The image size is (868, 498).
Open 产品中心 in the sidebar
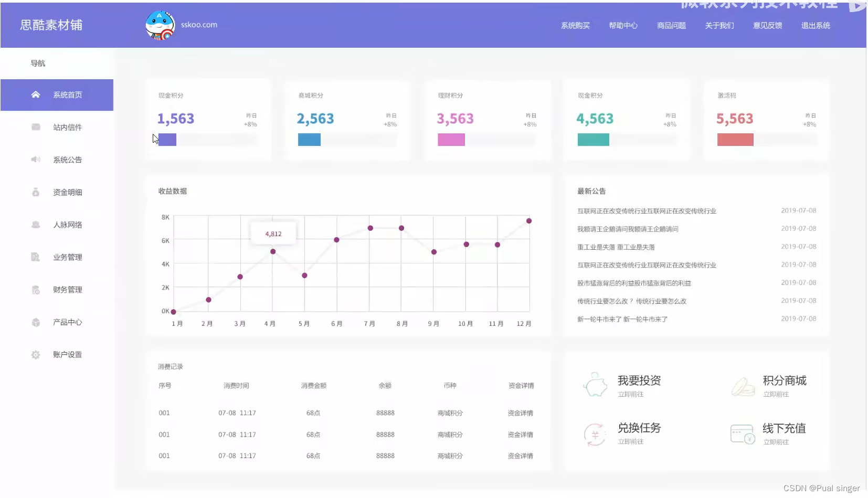[57, 323]
